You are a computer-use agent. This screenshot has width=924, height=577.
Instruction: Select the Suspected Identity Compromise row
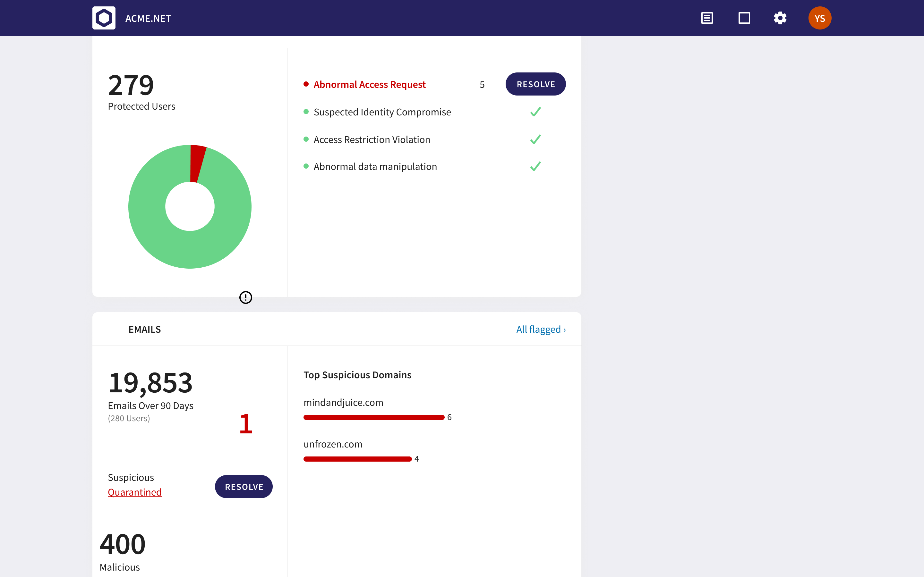pyautogui.click(x=382, y=112)
